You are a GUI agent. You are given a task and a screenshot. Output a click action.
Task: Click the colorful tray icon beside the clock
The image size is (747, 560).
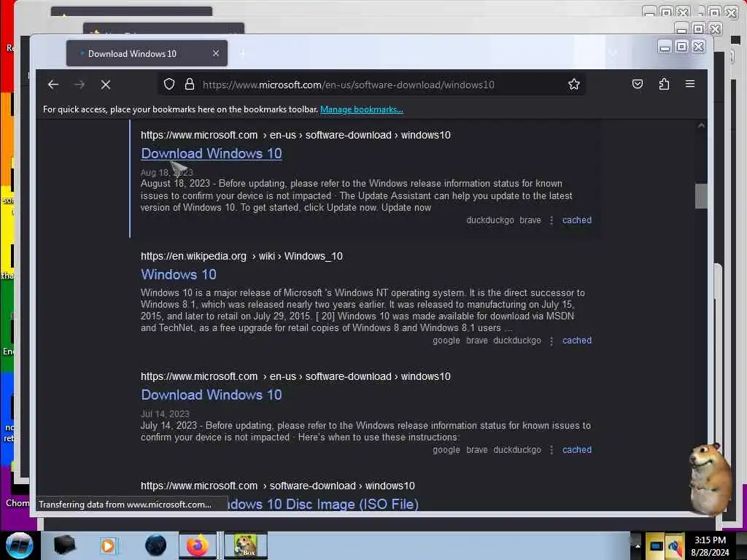point(675,547)
